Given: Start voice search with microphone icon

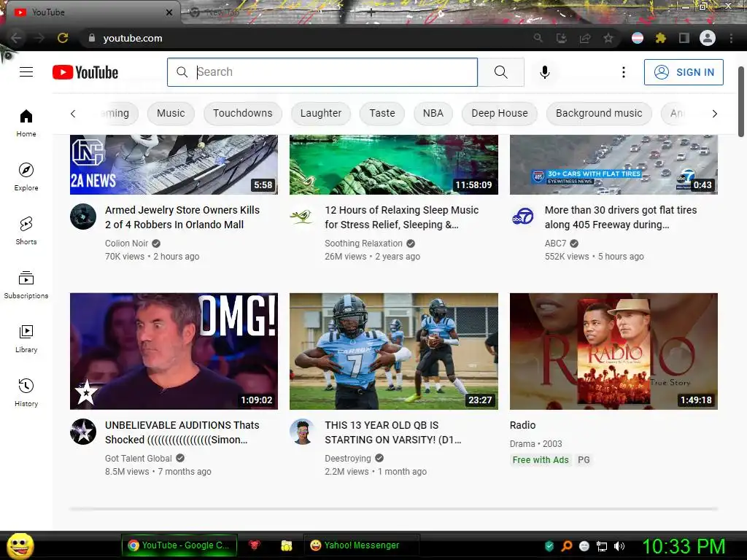Looking at the screenshot, I should click(x=544, y=72).
